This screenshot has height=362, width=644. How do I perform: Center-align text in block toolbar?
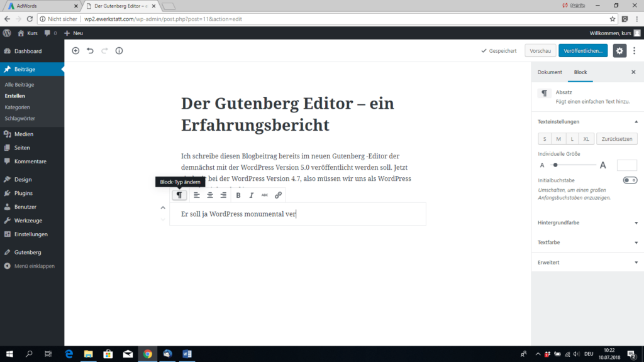(210, 195)
